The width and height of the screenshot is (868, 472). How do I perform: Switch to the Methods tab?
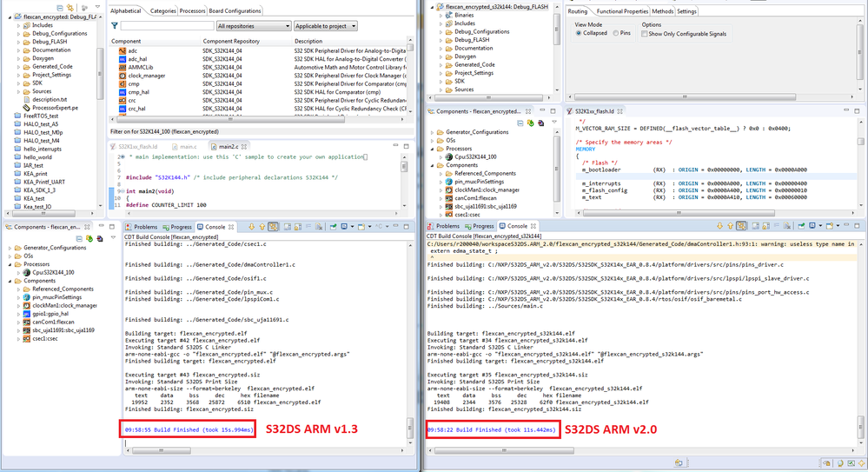point(663,11)
